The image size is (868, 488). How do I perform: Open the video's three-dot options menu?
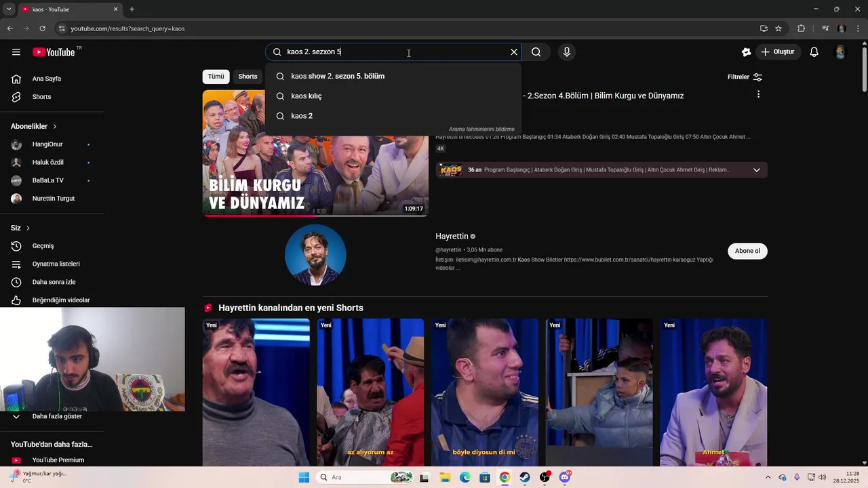point(758,95)
